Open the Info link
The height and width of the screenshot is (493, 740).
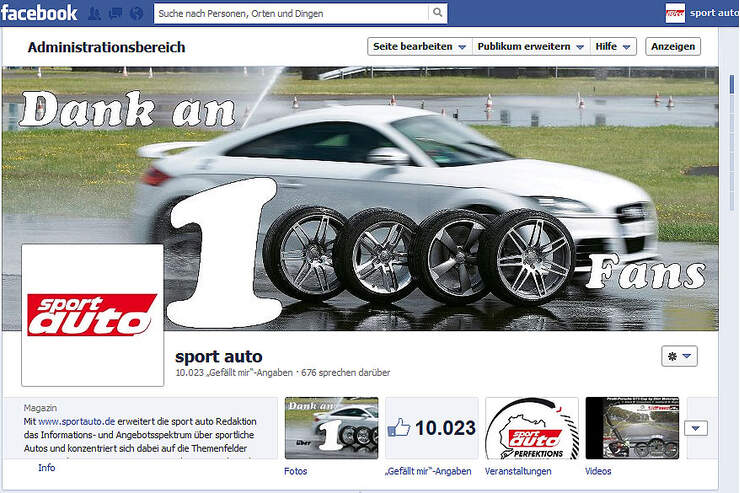click(x=47, y=468)
